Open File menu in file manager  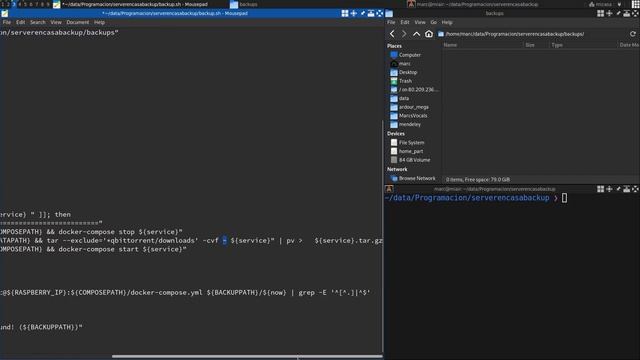[x=391, y=22]
